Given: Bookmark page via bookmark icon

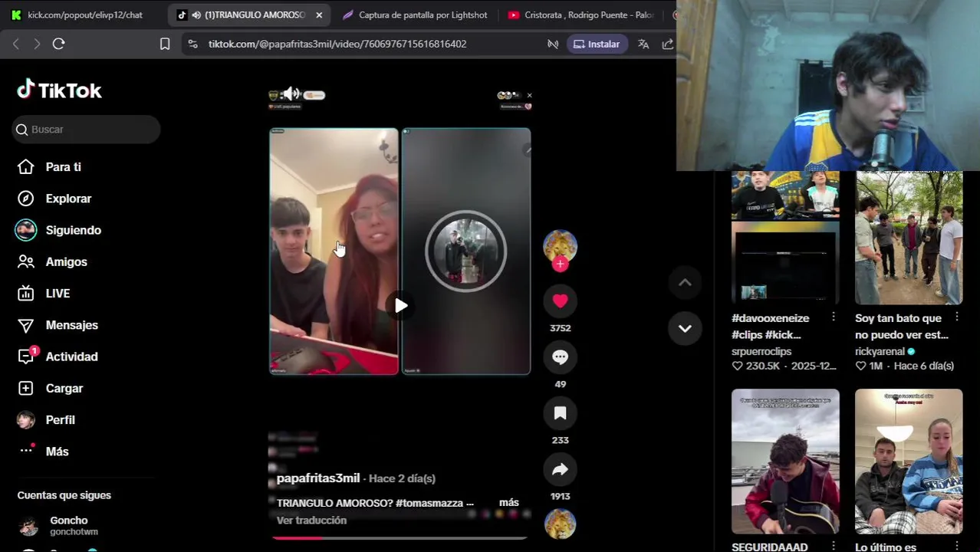Looking at the screenshot, I should click(x=165, y=44).
